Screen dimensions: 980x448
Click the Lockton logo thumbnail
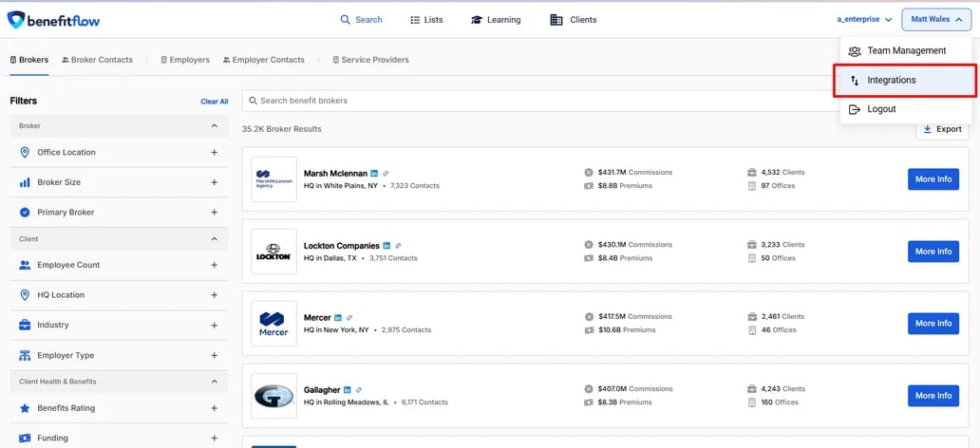(273, 252)
